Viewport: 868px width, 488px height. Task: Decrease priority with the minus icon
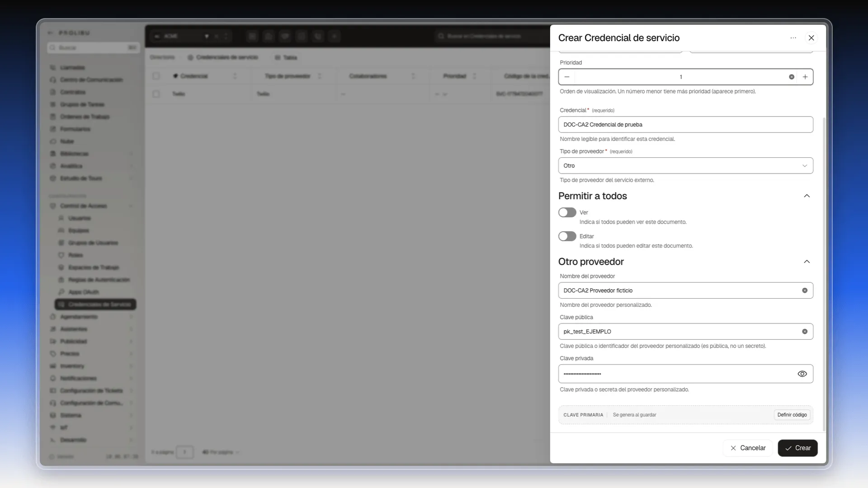tap(567, 77)
